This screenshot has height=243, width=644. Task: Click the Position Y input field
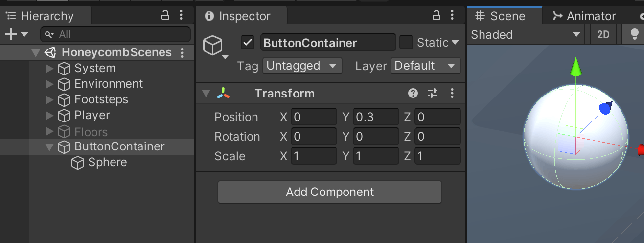(376, 117)
